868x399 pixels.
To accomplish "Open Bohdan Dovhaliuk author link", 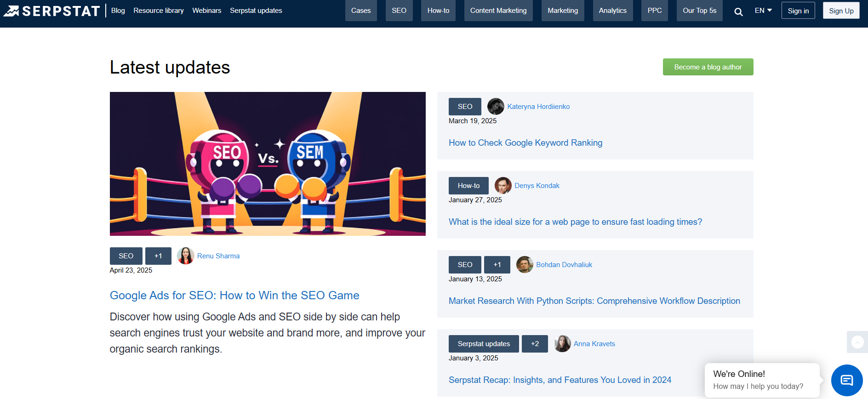I will point(564,265).
